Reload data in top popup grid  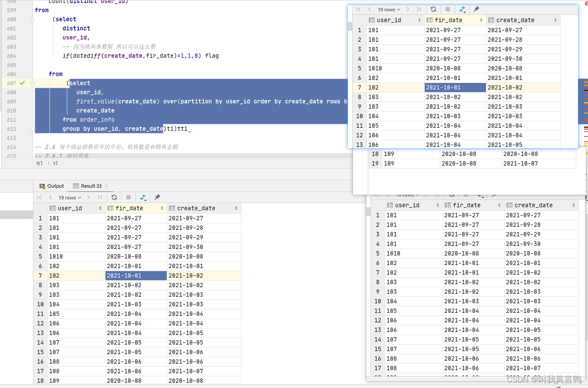pyautogui.click(x=433, y=9)
